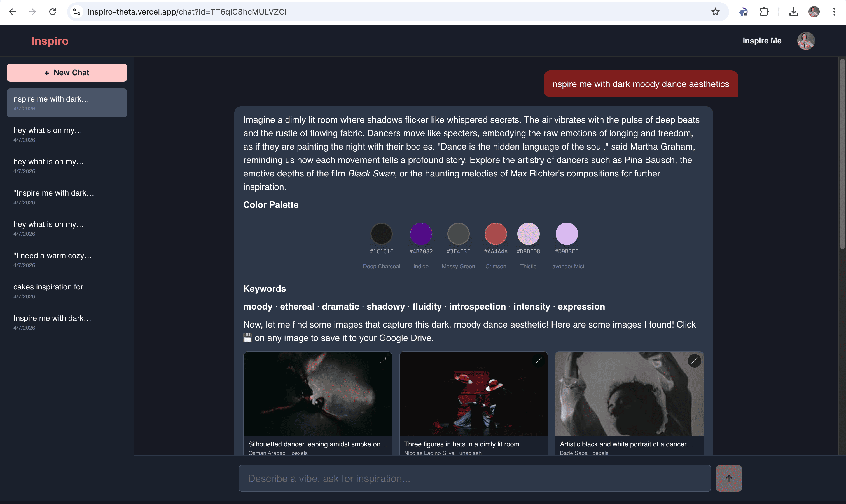Start a New Chat
The image size is (846, 504).
coord(67,73)
